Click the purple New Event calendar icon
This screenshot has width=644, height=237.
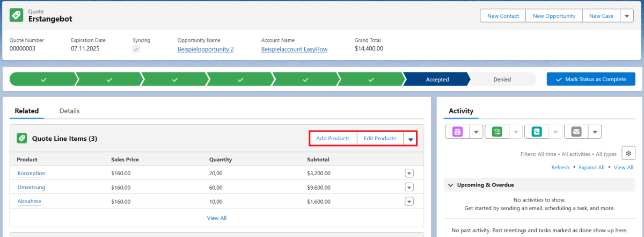pos(457,132)
